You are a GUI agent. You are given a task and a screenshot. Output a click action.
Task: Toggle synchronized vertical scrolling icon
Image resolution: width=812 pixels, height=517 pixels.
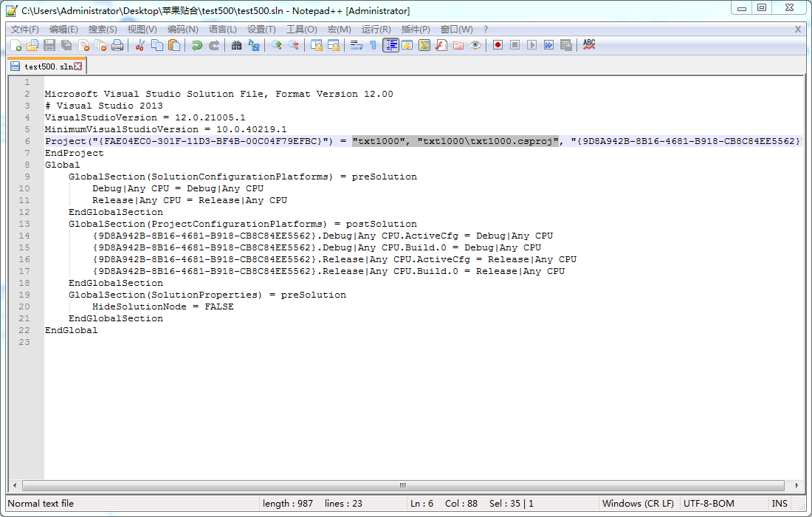point(317,45)
